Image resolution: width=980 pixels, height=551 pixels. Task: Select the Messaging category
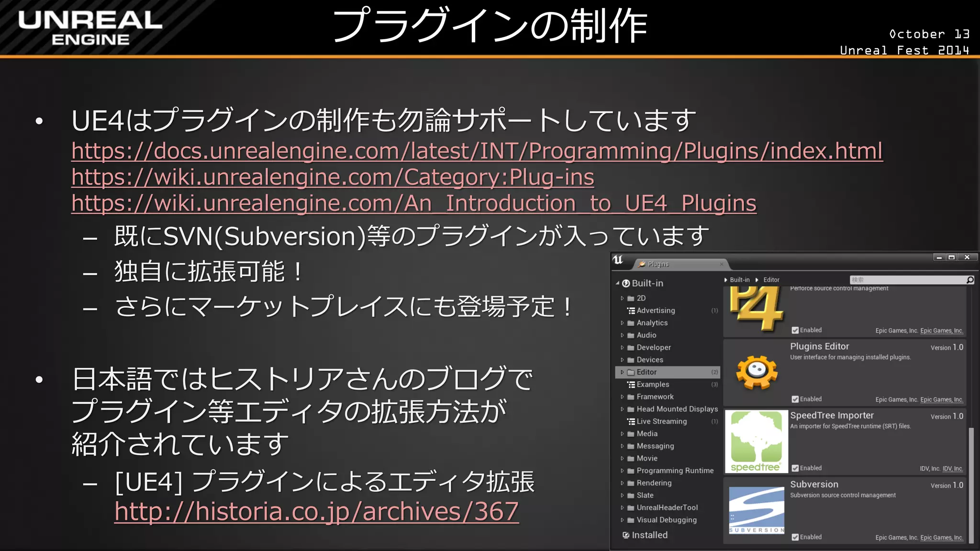[x=668, y=446]
